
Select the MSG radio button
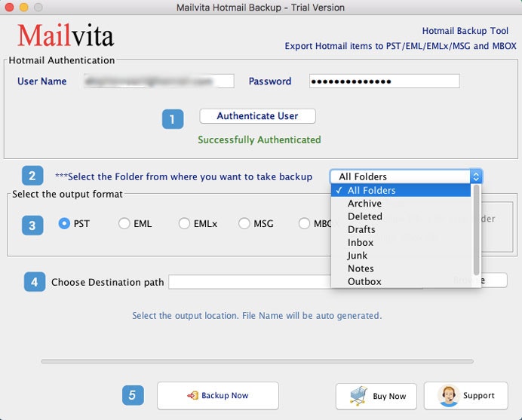(x=244, y=223)
